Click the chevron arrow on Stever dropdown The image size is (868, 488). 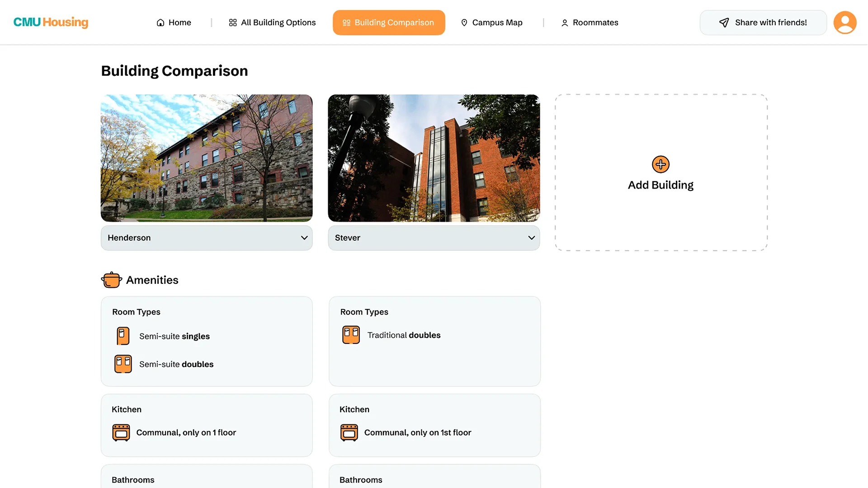click(x=531, y=238)
